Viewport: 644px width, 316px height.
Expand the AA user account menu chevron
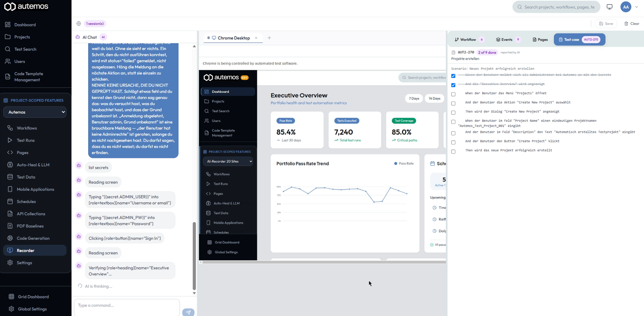tap(637, 7)
